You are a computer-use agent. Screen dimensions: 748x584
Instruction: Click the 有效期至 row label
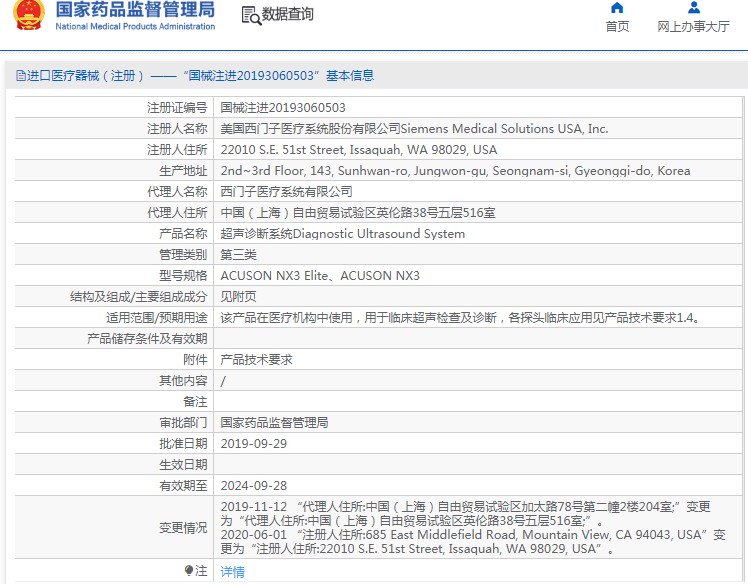[x=183, y=485]
